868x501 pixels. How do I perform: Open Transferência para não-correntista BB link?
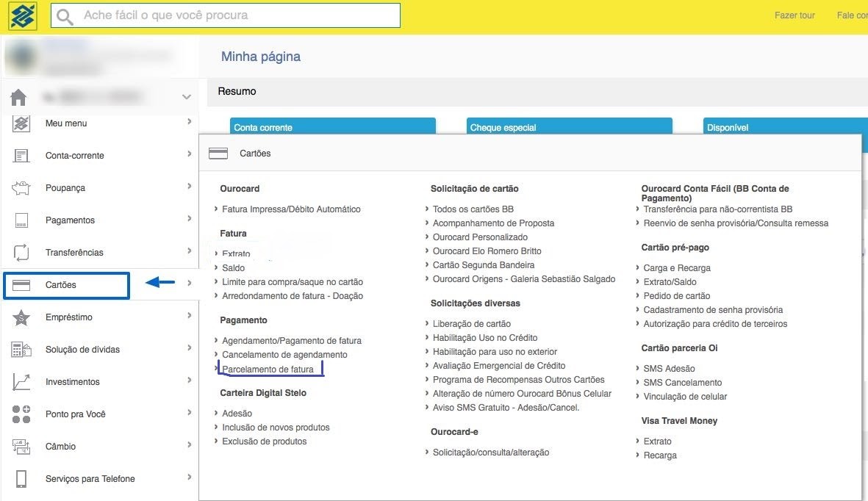(718, 209)
